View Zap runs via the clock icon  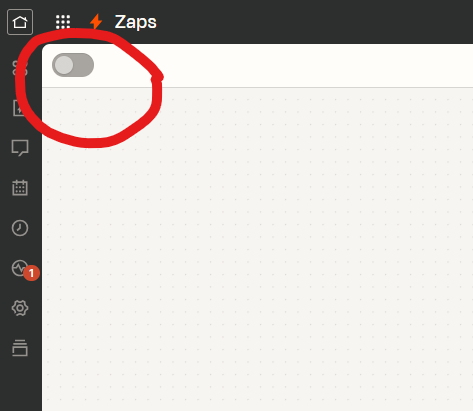pos(20,228)
